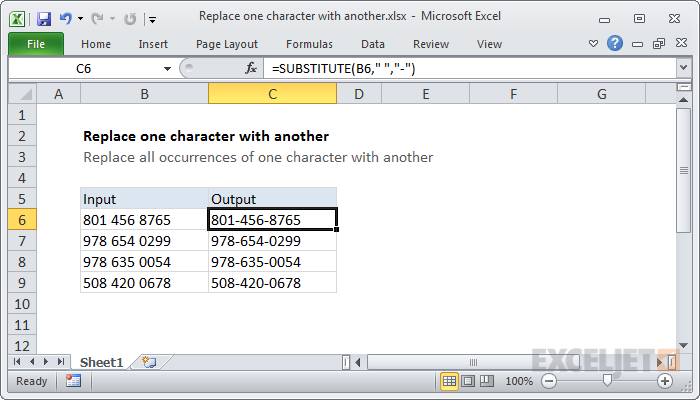Select column A header
The image size is (700, 400).
pyautogui.click(x=58, y=94)
